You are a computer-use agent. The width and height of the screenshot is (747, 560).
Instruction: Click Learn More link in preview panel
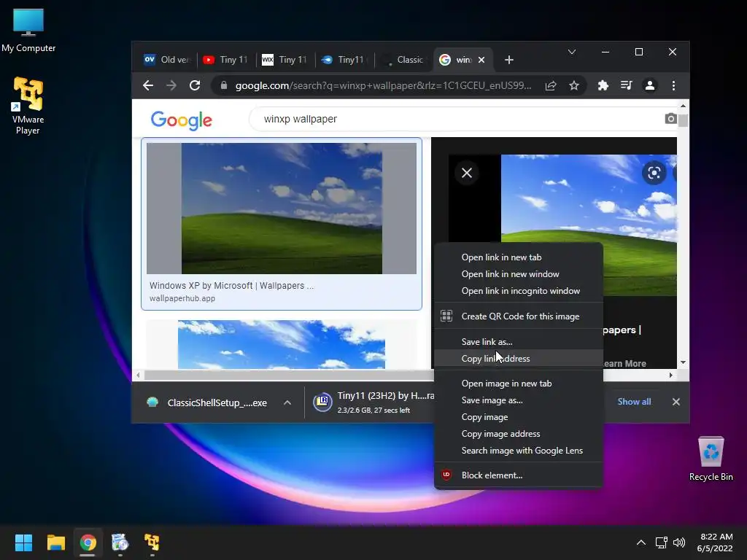pos(624,363)
